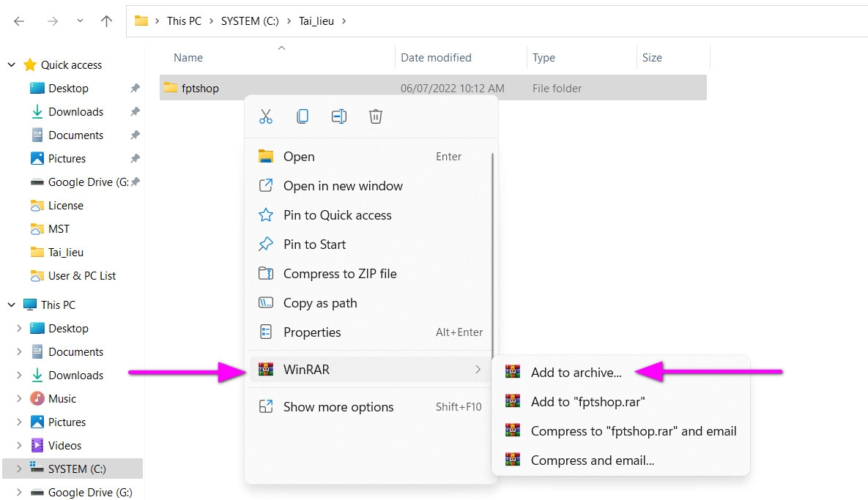Open the address bar dropdown arrow
Viewport: 868px width, 500px height.
point(78,20)
